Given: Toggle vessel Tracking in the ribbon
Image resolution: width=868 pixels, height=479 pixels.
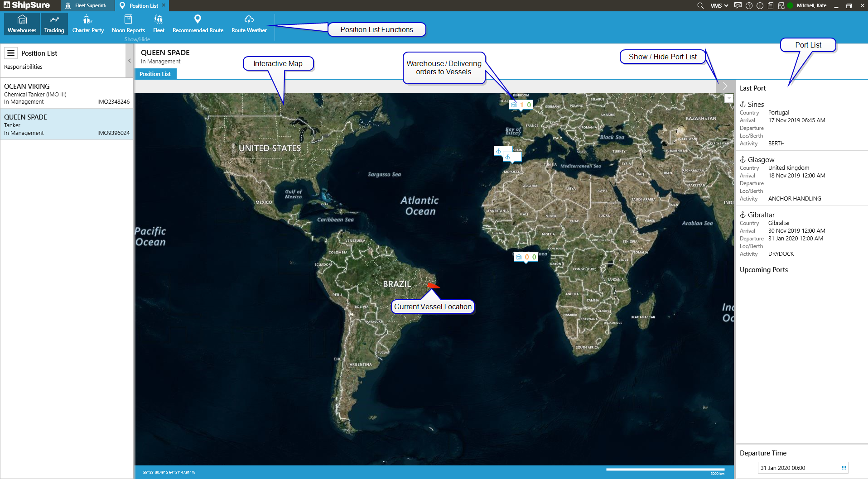Looking at the screenshot, I should [x=54, y=24].
